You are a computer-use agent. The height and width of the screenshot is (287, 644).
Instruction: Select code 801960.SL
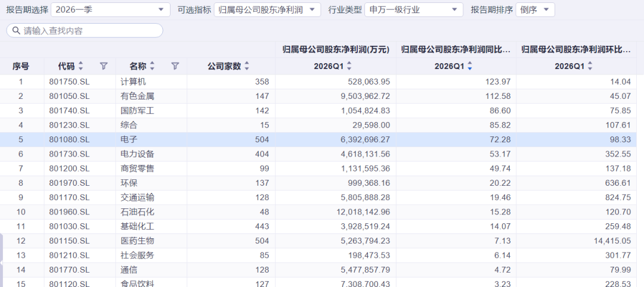[69, 212]
